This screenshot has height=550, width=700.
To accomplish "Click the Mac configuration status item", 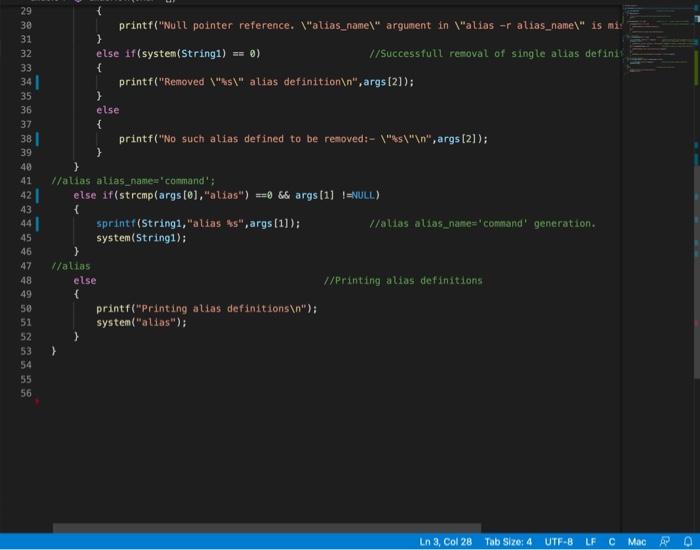I will pos(637,542).
